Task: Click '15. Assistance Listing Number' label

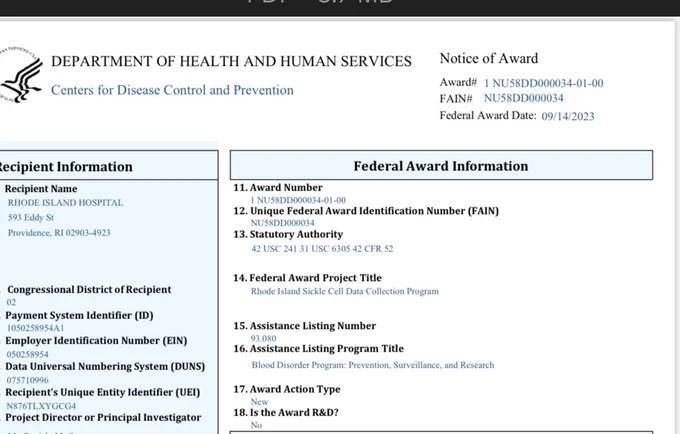Action: click(304, 326)
